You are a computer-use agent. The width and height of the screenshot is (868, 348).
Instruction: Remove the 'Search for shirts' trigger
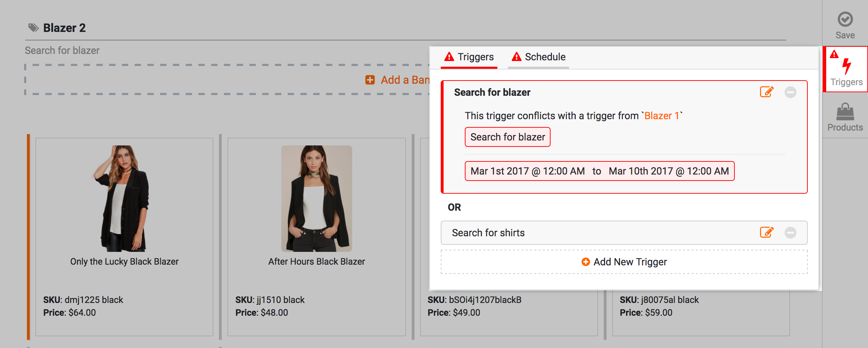coord(790,233)
